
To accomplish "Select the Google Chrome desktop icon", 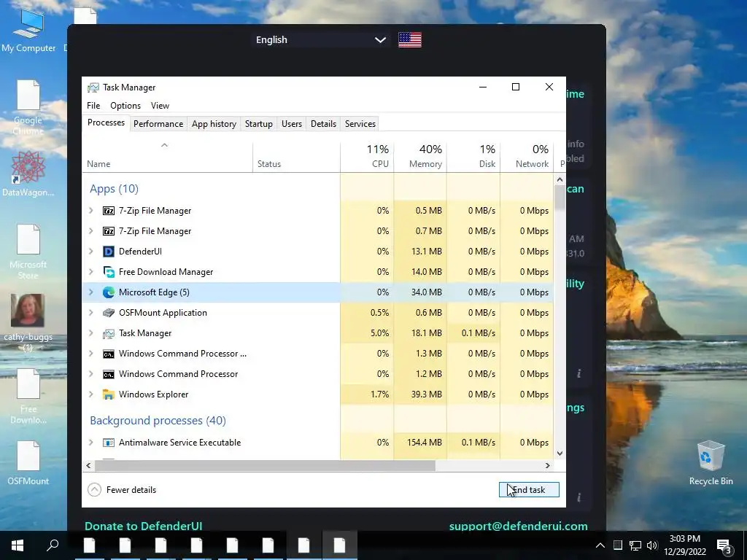I will click(28, 108).
